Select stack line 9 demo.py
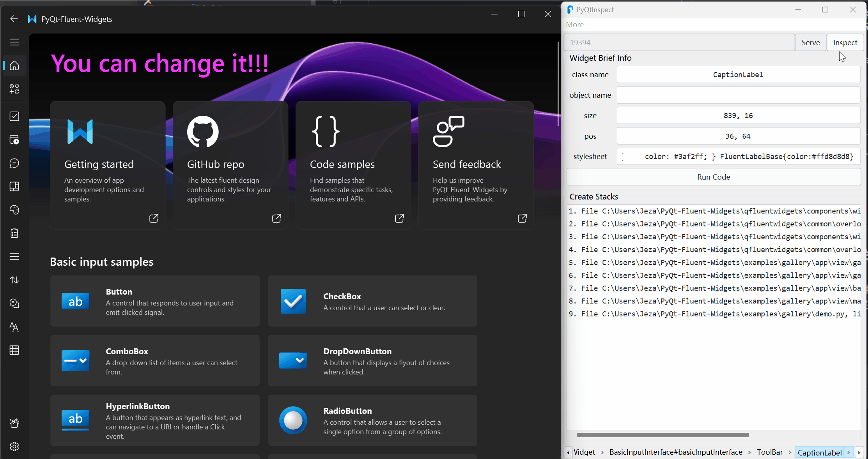868x459 pixels. pyautogui.click(x=714, y=314)
